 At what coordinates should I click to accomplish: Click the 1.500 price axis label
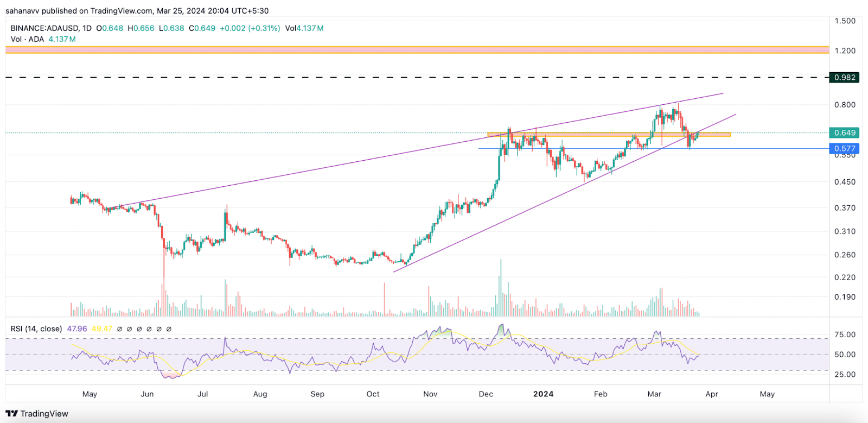tap(845, 21)
